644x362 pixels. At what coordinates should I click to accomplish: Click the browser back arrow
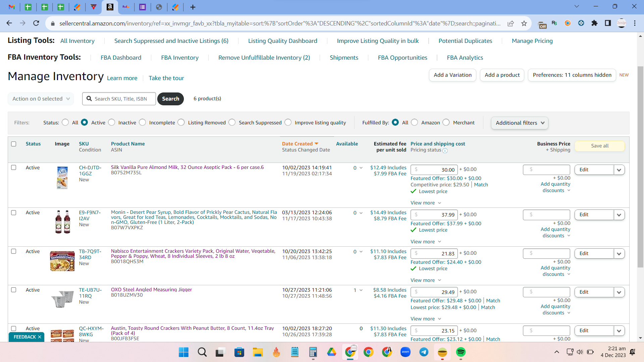tap(9, 23)
